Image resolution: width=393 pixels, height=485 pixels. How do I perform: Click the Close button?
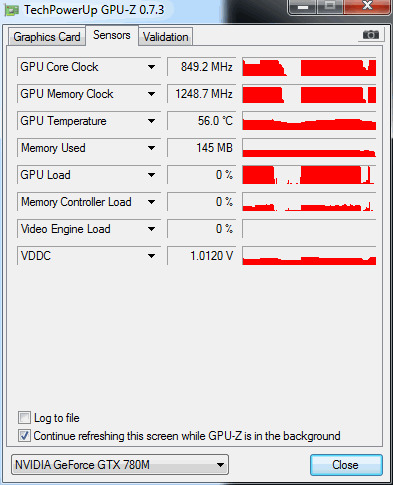(x=346, y=465)
